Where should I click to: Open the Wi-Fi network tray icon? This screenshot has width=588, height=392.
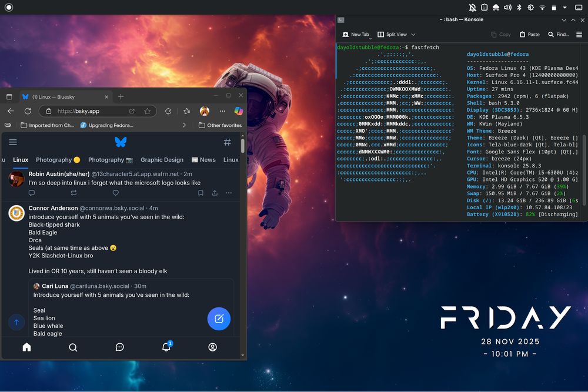pos(542,7)
